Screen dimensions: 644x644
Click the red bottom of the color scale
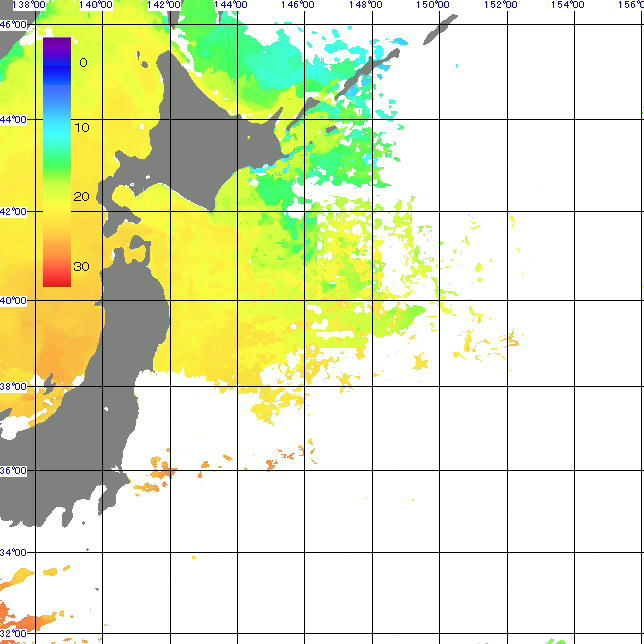[57, 279]
